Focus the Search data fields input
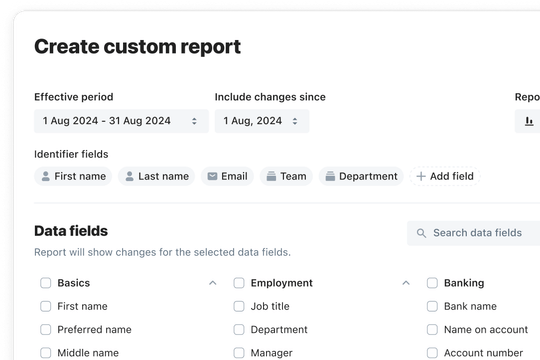 coord(474,233)
